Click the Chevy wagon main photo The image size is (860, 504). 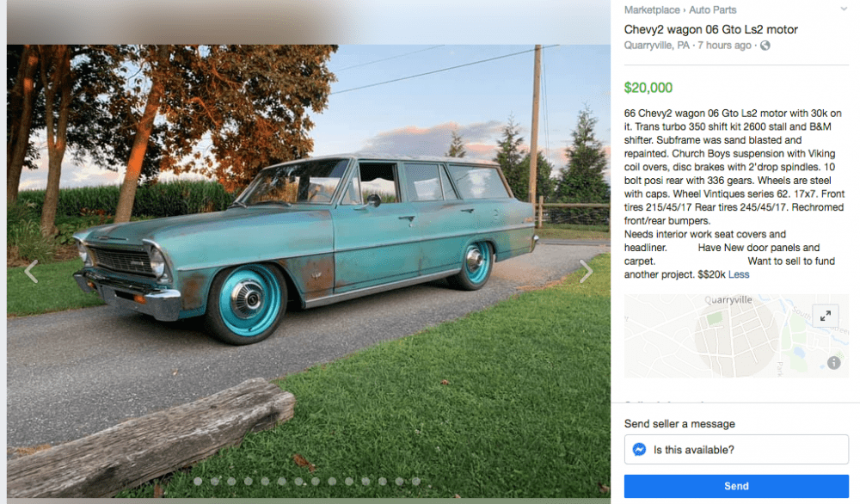[308, 271]
